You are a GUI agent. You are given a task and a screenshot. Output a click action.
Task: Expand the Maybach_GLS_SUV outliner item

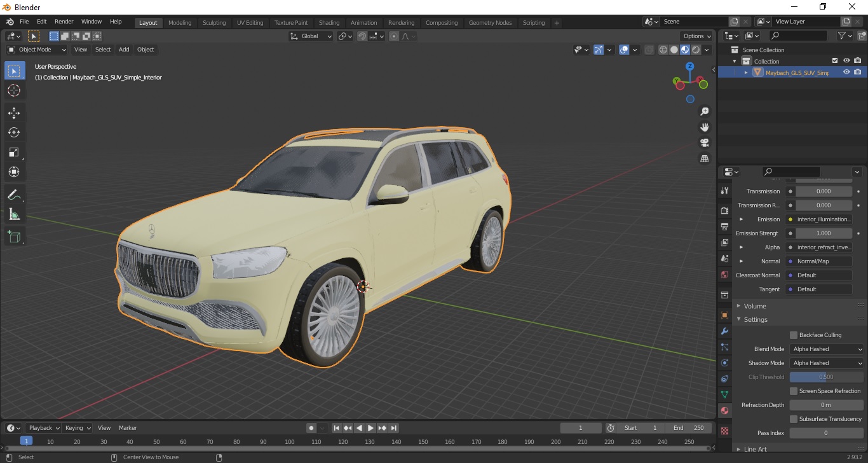tap(746, 73)
